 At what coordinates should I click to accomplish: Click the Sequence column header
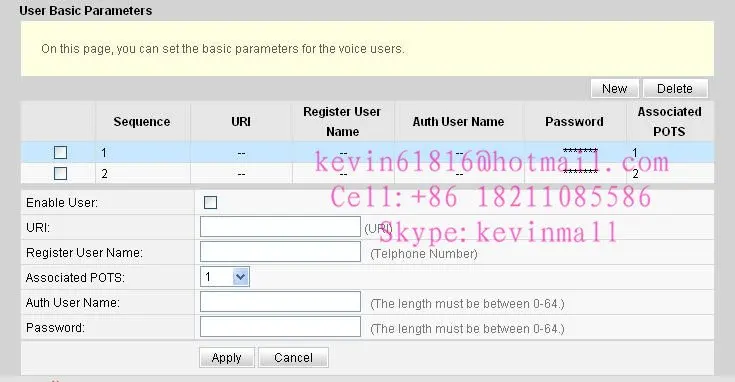pyautogui.click(x=142, y=122)
